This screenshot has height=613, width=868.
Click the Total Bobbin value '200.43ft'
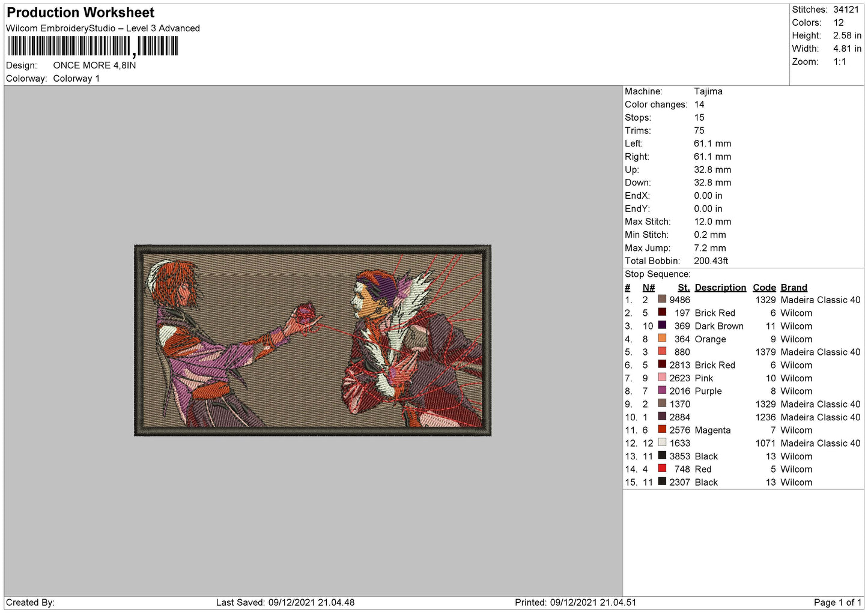pyautogui.click(x=711, y=261)
